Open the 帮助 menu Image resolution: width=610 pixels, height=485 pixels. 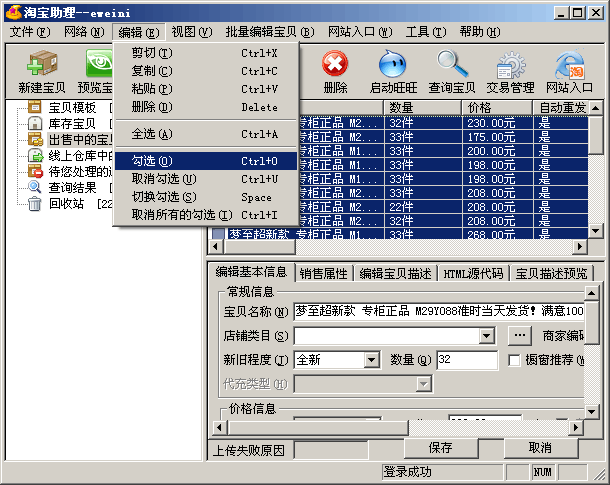click(x=480, y=32)
